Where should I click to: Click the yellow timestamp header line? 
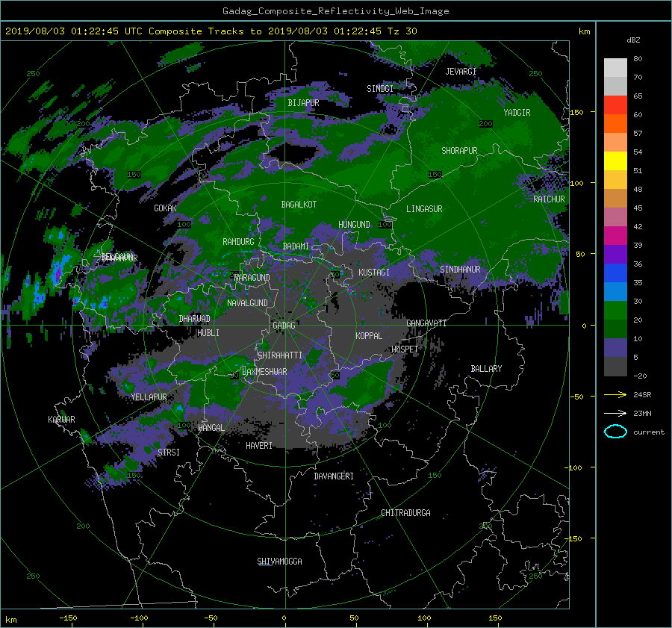click(x=211, y=31)
